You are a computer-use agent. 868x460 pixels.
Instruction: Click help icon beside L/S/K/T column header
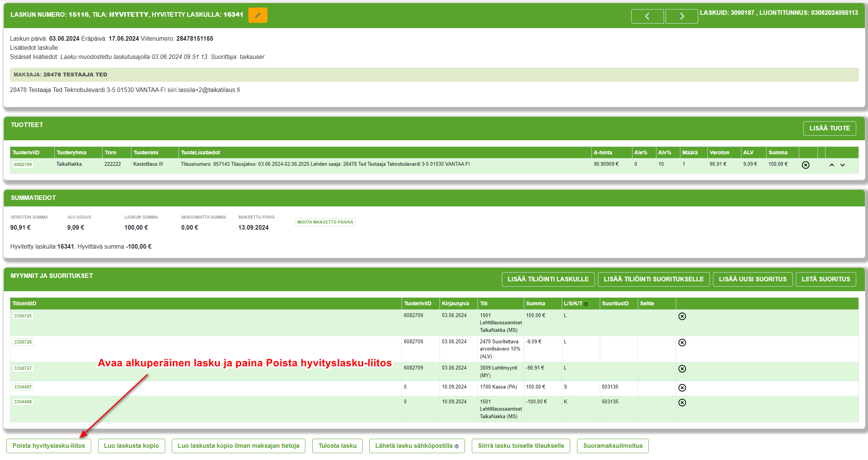586,304
